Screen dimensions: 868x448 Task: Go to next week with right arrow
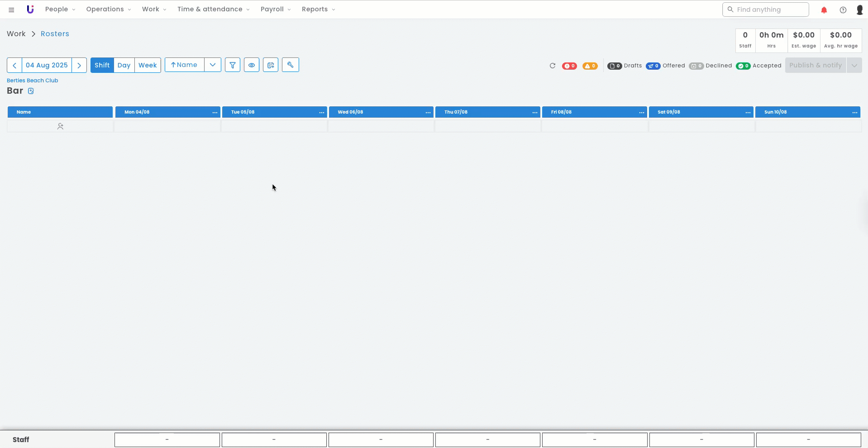coord(79,65)
